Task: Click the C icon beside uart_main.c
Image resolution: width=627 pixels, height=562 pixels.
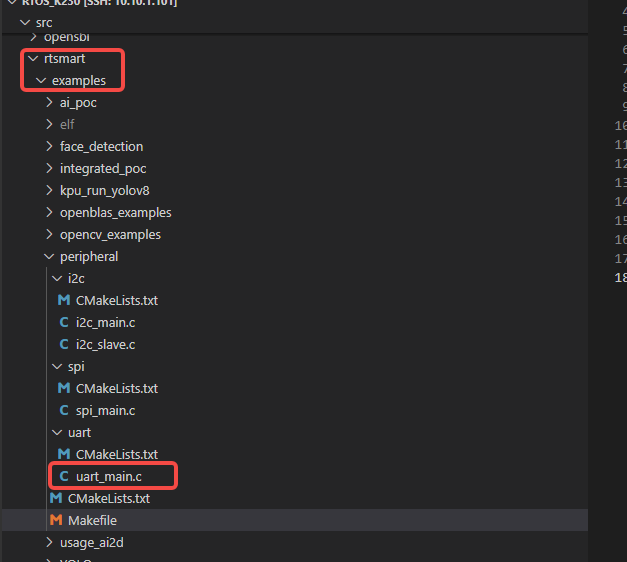Action: click(64, 476)
